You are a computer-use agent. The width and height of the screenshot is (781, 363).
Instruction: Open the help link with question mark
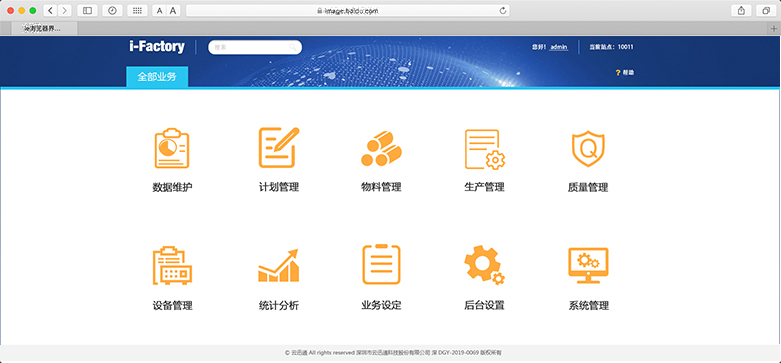coord(625,73)
